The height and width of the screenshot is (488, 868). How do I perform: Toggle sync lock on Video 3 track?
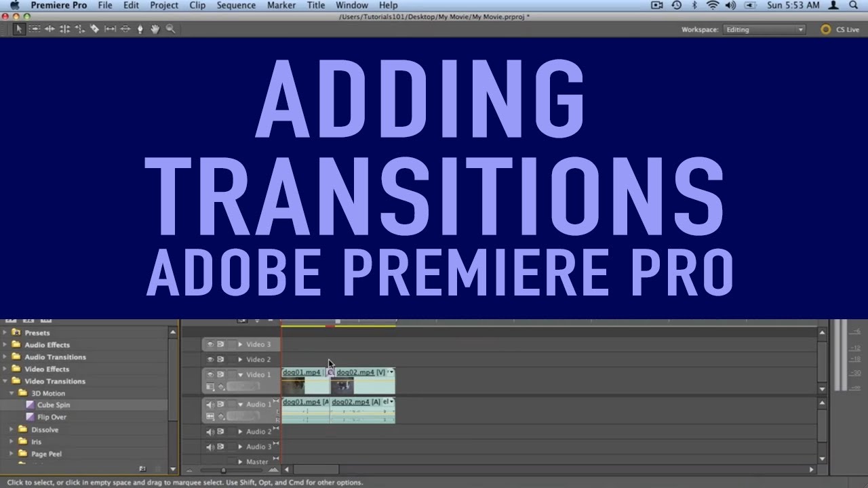point(221,344)
